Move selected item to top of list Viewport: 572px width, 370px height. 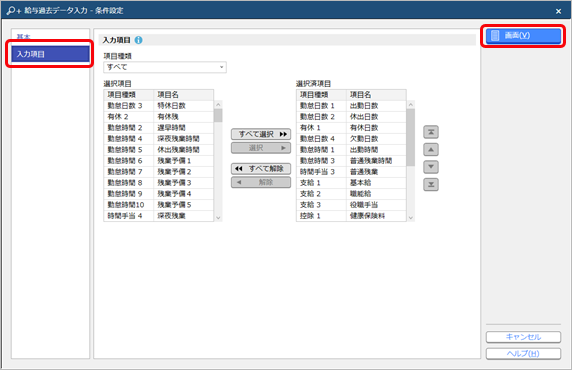(431, 132)
